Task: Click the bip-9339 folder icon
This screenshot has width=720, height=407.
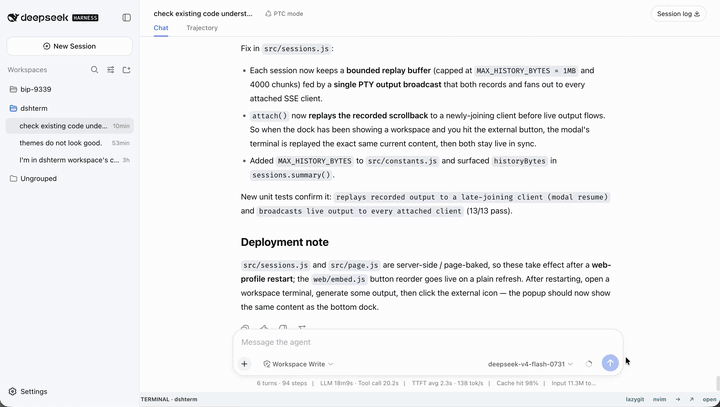Action: 13,89
